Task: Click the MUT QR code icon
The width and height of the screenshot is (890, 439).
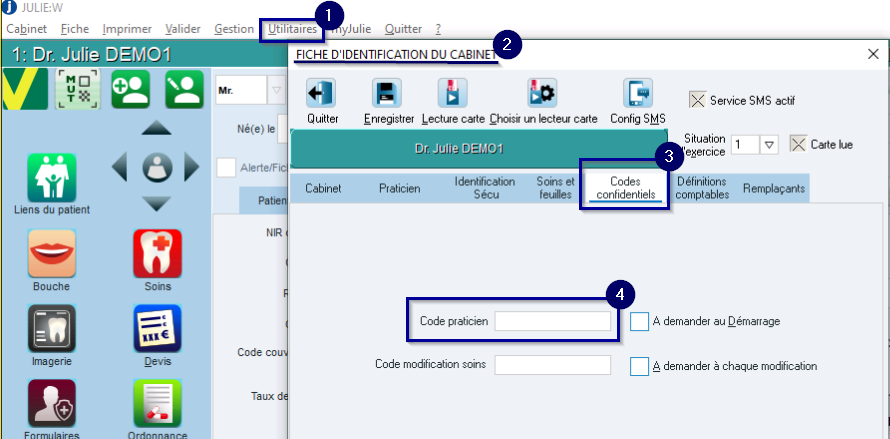Action: coord(78,89)
